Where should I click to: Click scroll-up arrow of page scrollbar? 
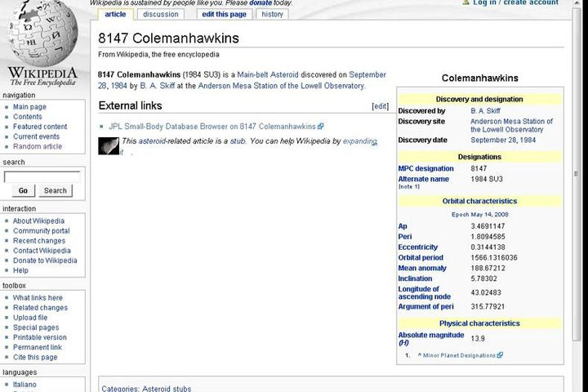pyautogui.click(x=577, y=3)
